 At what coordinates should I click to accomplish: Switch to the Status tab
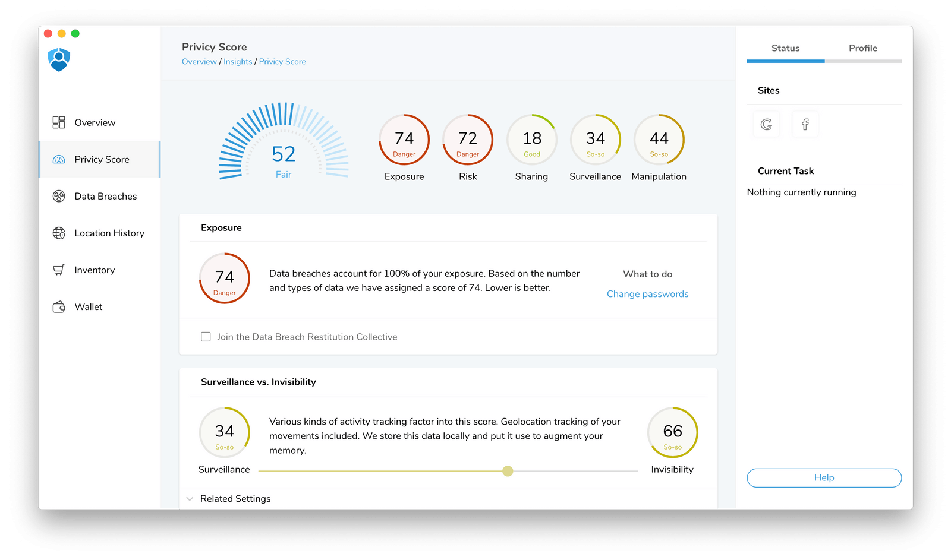(785, 48)
